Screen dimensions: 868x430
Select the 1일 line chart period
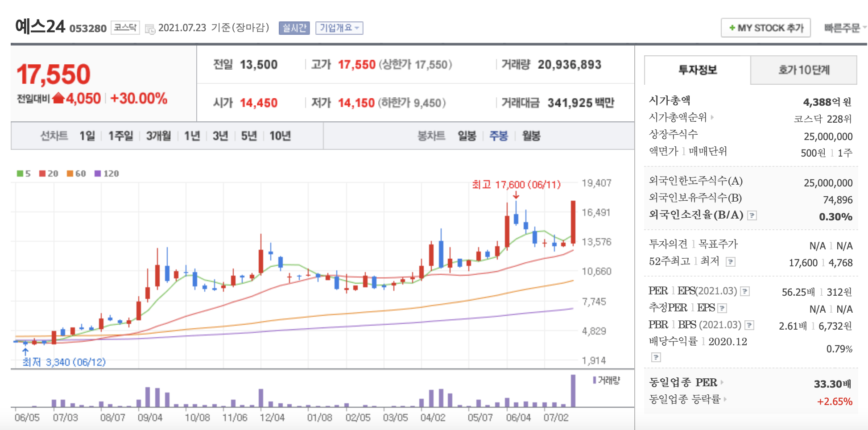click(x=87, y=136)
